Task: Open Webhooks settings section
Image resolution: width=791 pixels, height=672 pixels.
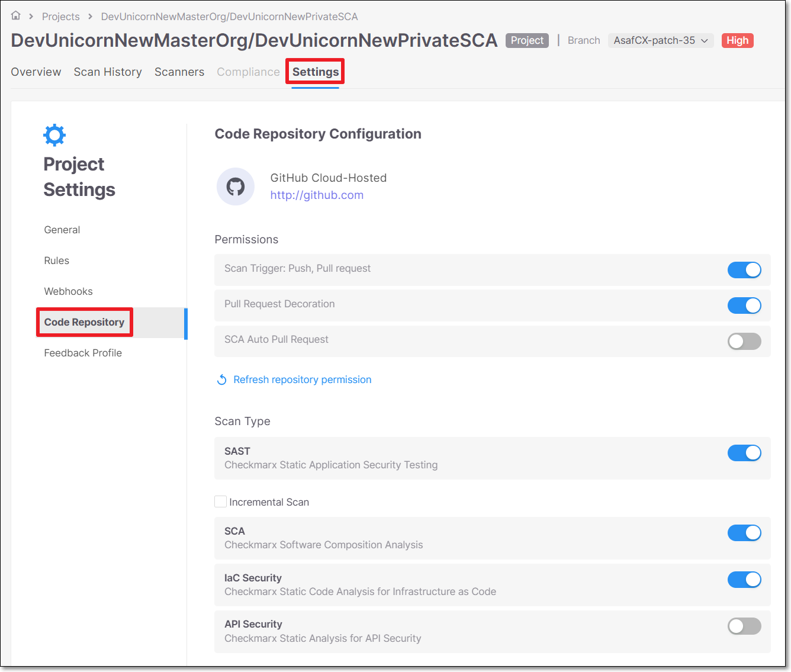Action: [x=69, y=291]
